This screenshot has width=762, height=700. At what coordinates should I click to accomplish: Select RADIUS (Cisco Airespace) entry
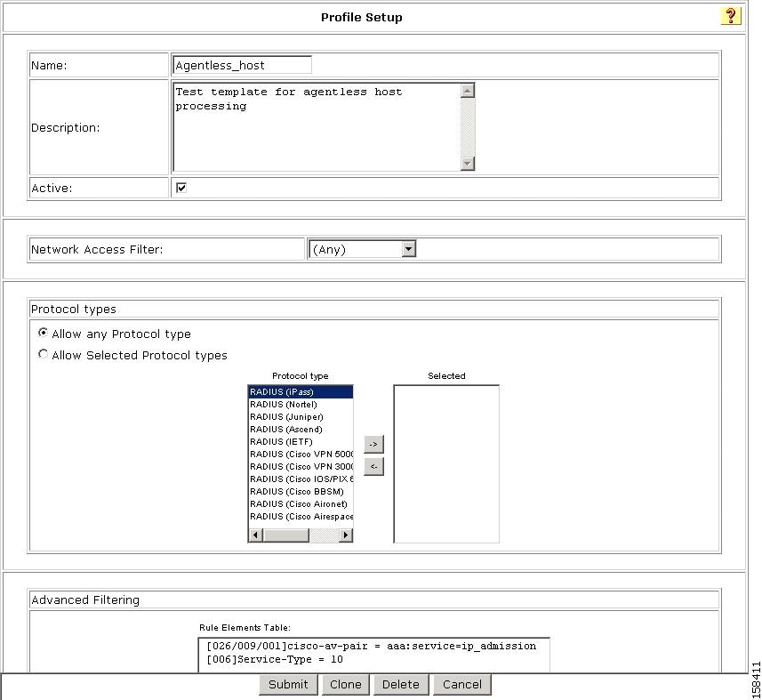pyautogui.click(x=301, y=516)
